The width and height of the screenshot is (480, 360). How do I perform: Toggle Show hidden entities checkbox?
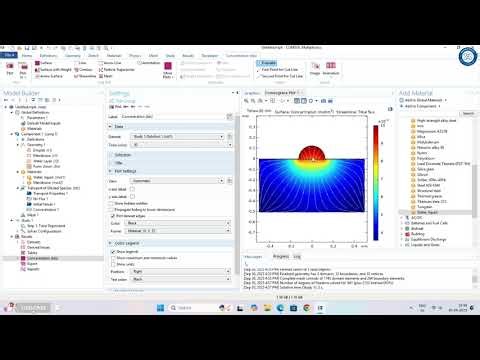tap(112, 203)
